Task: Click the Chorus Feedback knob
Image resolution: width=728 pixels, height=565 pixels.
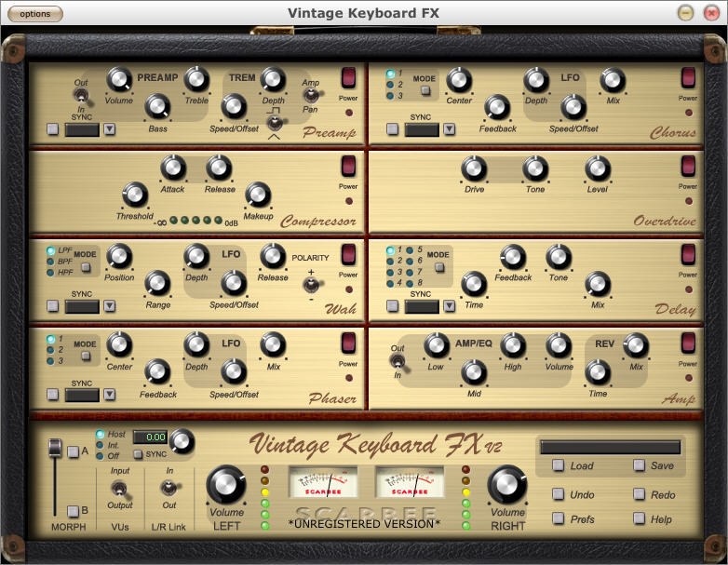Action: pos(498,107)
